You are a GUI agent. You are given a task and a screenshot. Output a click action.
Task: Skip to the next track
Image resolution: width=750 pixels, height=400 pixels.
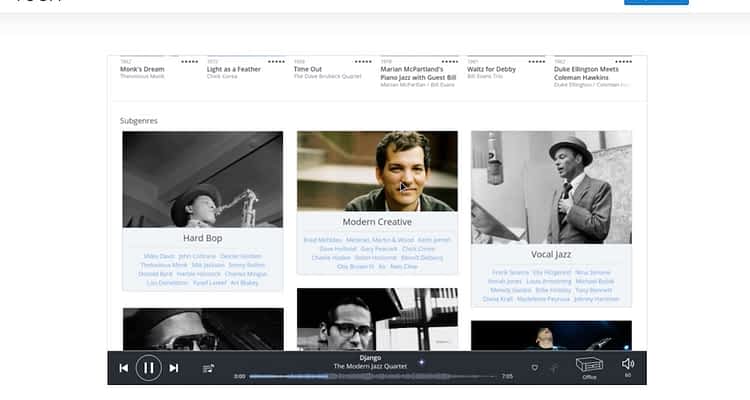pyautogui.click(x=174, y=368)
